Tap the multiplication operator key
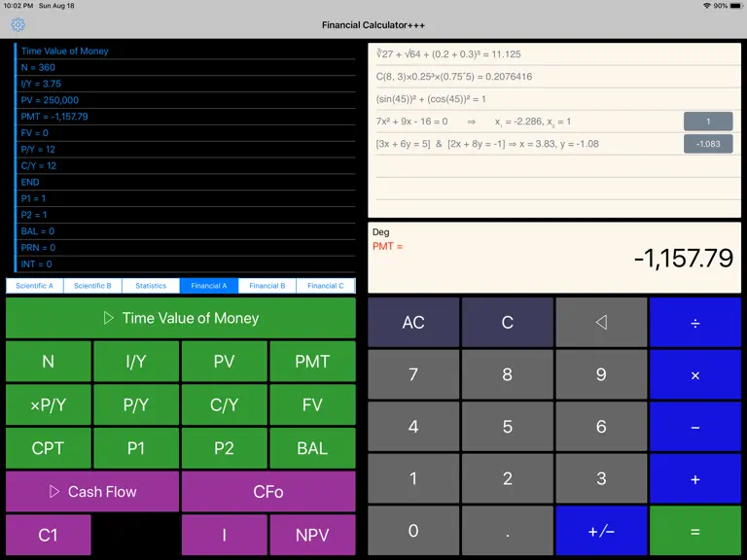Screen dimensions: 747x560 [x=695, y=374]
